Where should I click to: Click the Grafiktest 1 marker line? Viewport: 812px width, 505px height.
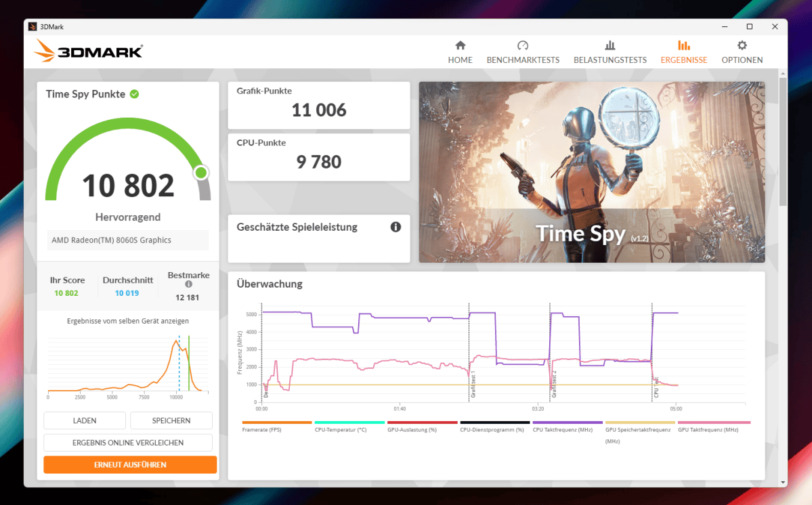[x=469, y=352]
